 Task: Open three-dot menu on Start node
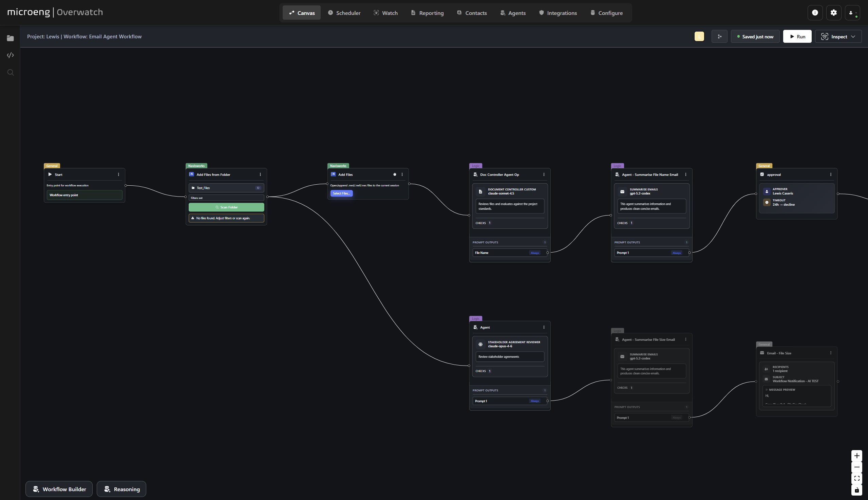[118, 174]
